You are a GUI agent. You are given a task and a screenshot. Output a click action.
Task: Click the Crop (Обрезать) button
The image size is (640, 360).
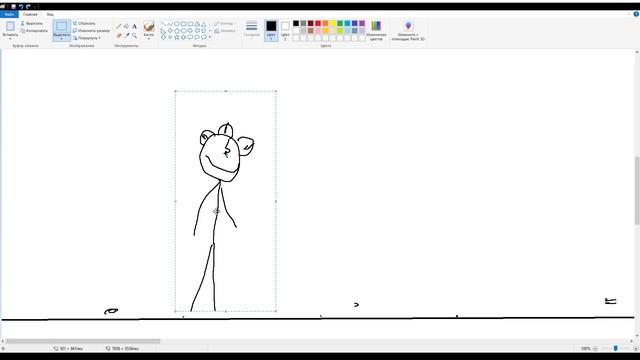(x=84, y=24)
